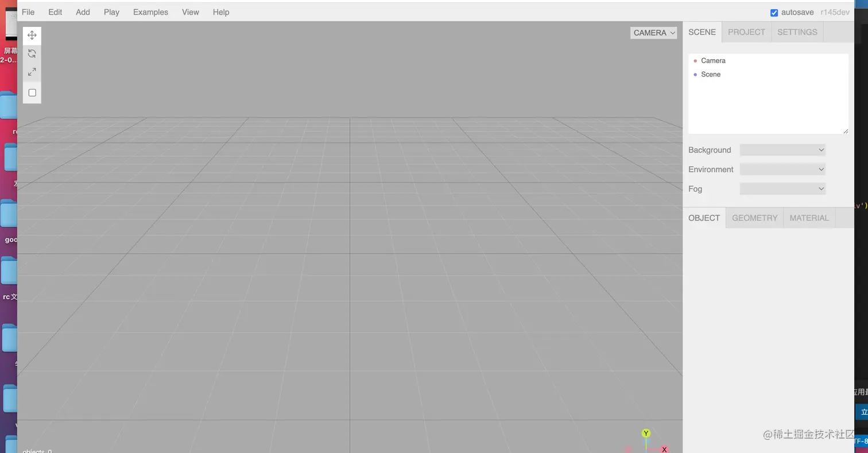Open the Background dropdown
The height and width of the screenshot is (453, 868).
782,150
